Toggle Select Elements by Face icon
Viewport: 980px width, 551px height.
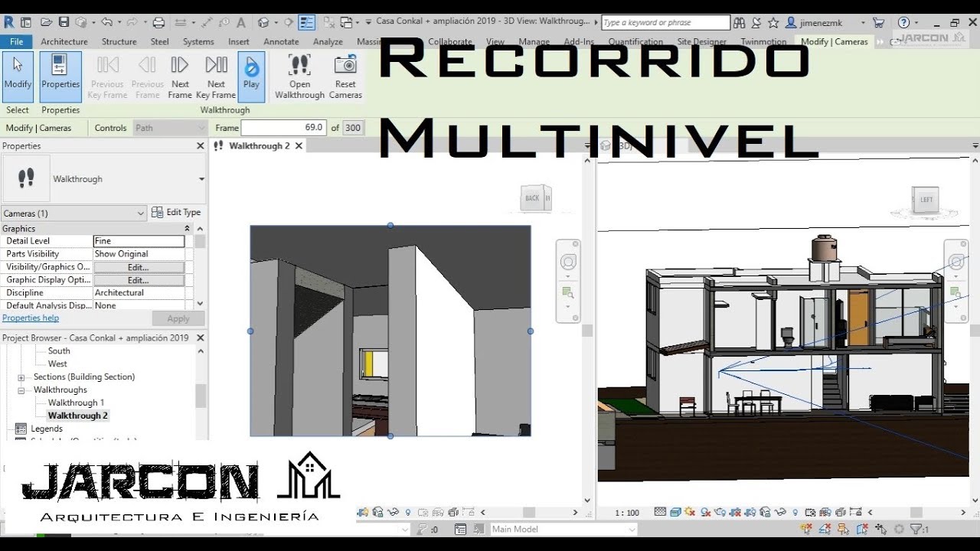point(862,529)
